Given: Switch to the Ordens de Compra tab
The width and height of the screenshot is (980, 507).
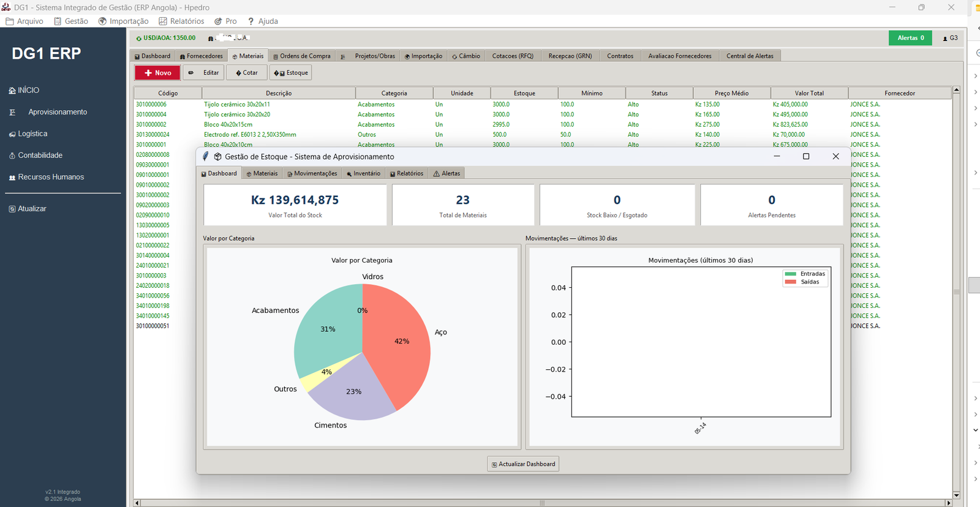Looking at the screenshot, I should click(x=302, y=56).
